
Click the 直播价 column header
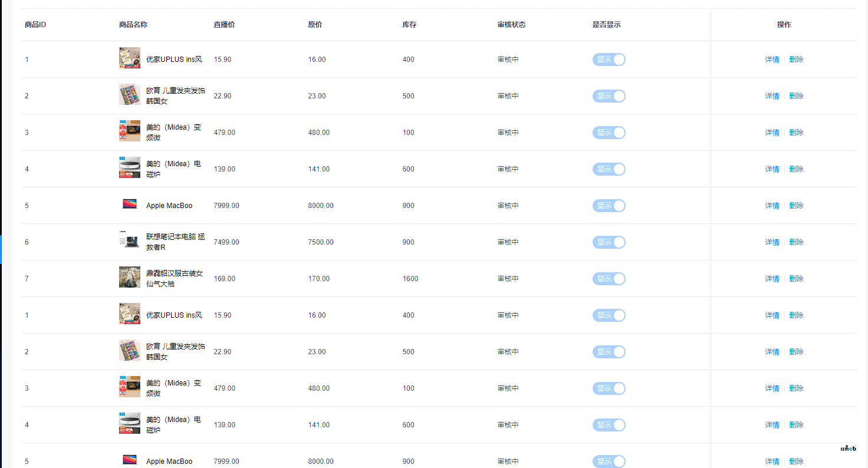(x=224, y=25)
